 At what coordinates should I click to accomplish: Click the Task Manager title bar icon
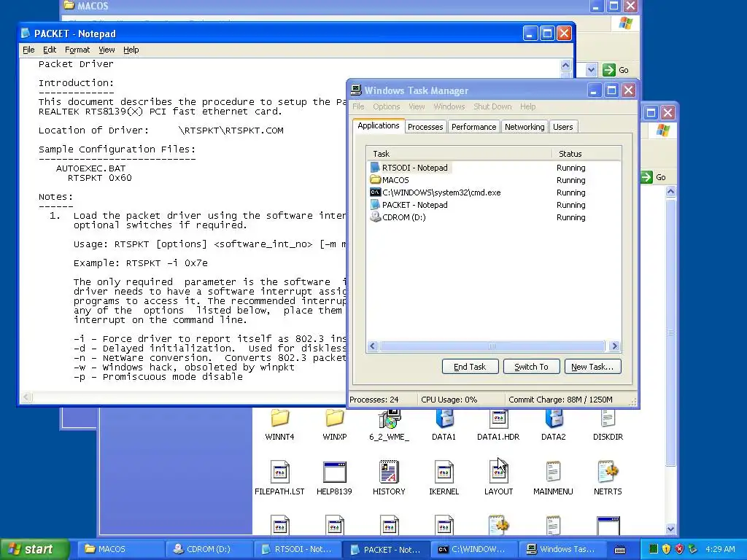click(x=356, y=90)
